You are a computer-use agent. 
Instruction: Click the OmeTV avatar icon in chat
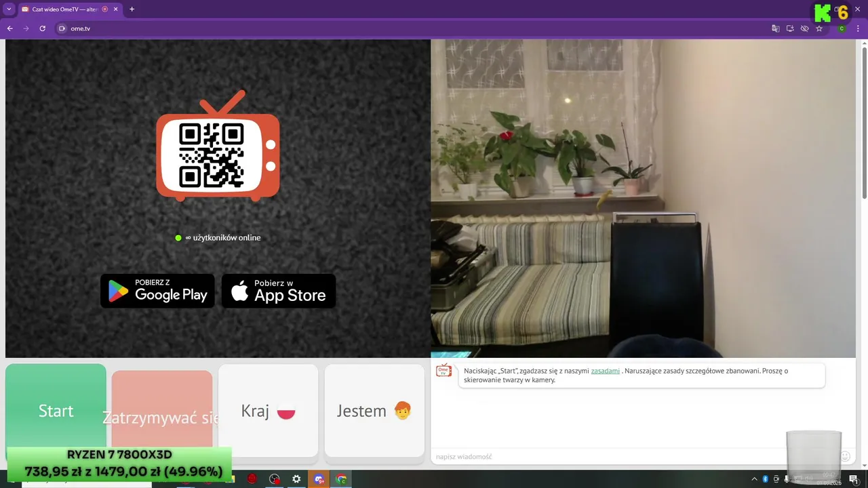(443, 371)
